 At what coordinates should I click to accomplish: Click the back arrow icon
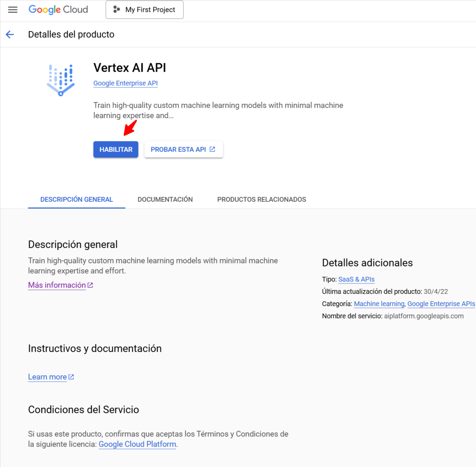coord(10,34)
